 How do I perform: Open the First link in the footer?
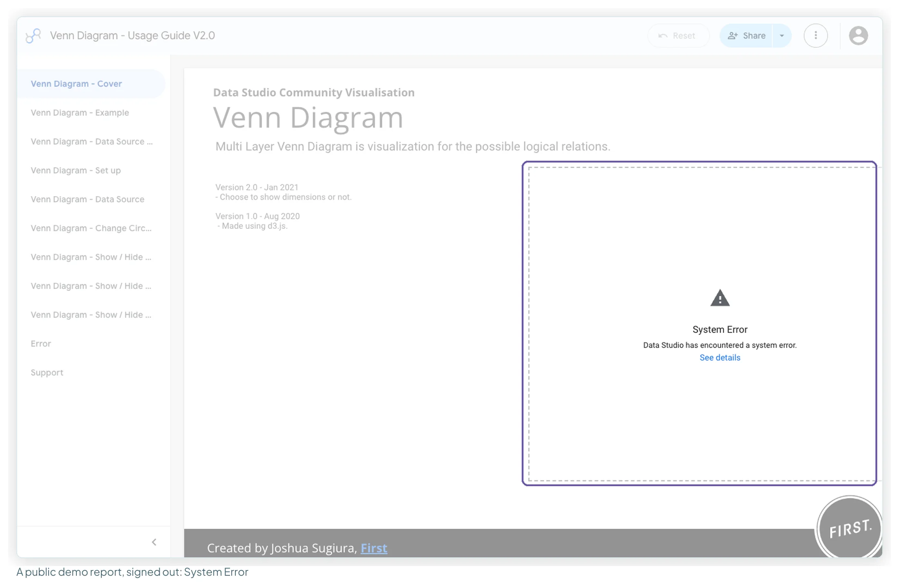374,548
